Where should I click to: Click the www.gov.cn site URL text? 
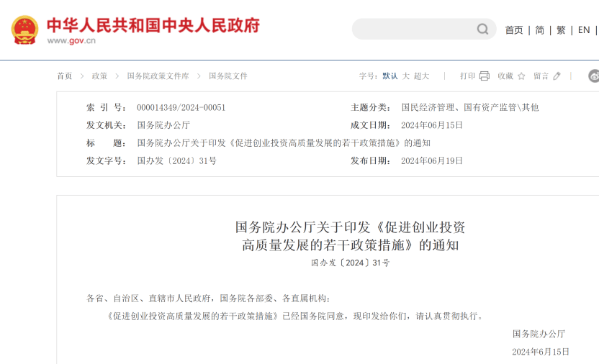coord(71,41)
